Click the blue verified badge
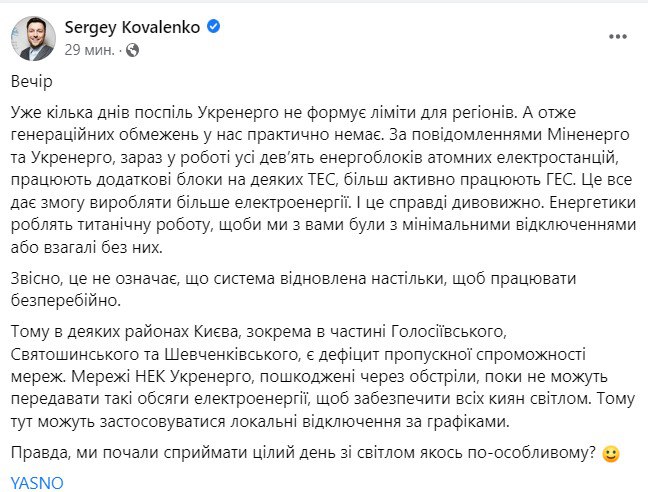Screen dimensions: 648x492 pyautogui.click(x=213, y=29)
